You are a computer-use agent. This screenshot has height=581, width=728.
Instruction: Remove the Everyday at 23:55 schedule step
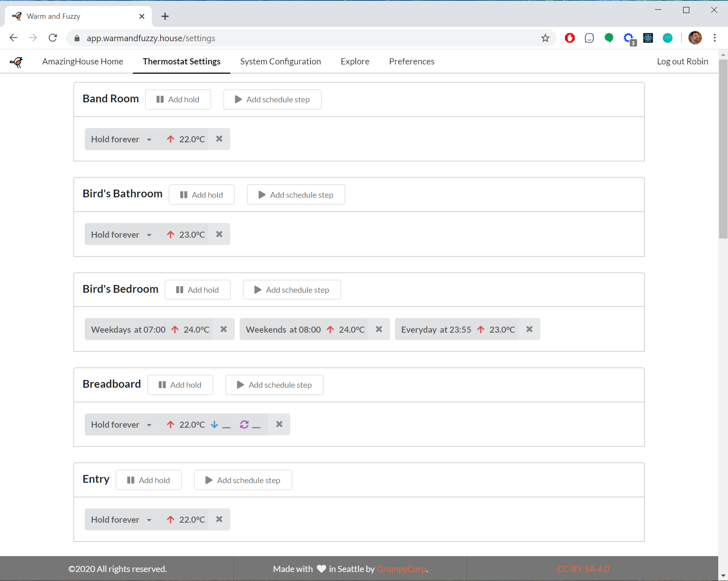529,329
